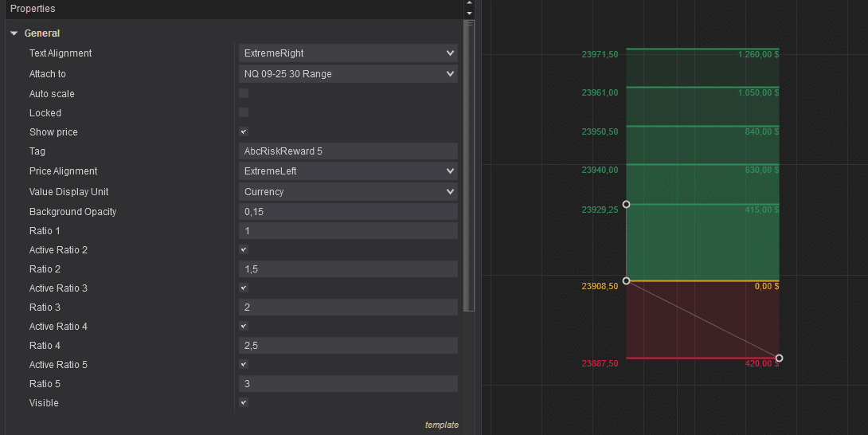
Task: Disable the Active Ratio 2 checkbox
Action: point(244,250)
